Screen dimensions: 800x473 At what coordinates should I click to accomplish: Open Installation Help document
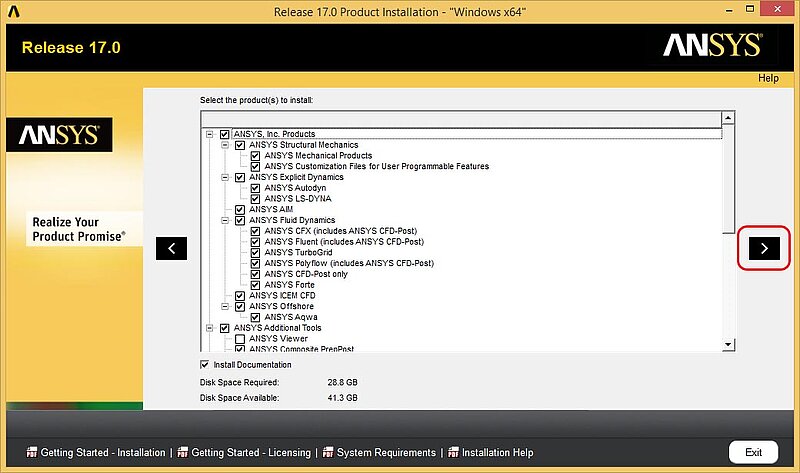click(x=497, y=453)
